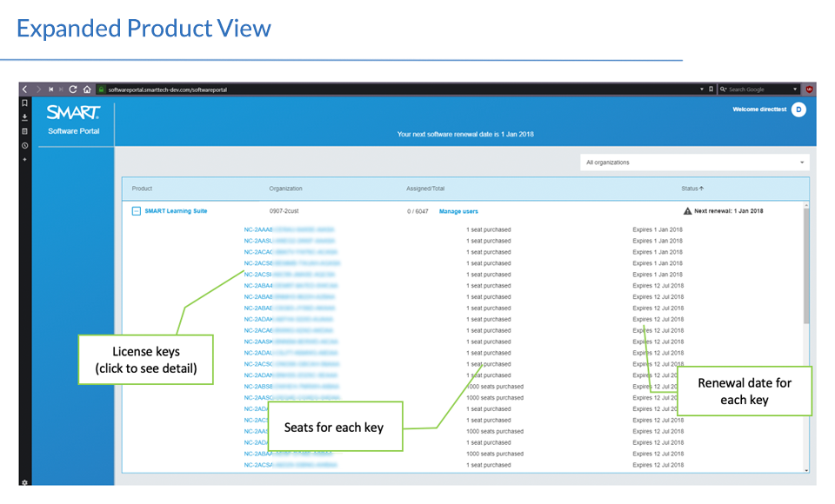Open license key starting NC-2ADAK
Screen dimensions: 835x504
(289, 319)
